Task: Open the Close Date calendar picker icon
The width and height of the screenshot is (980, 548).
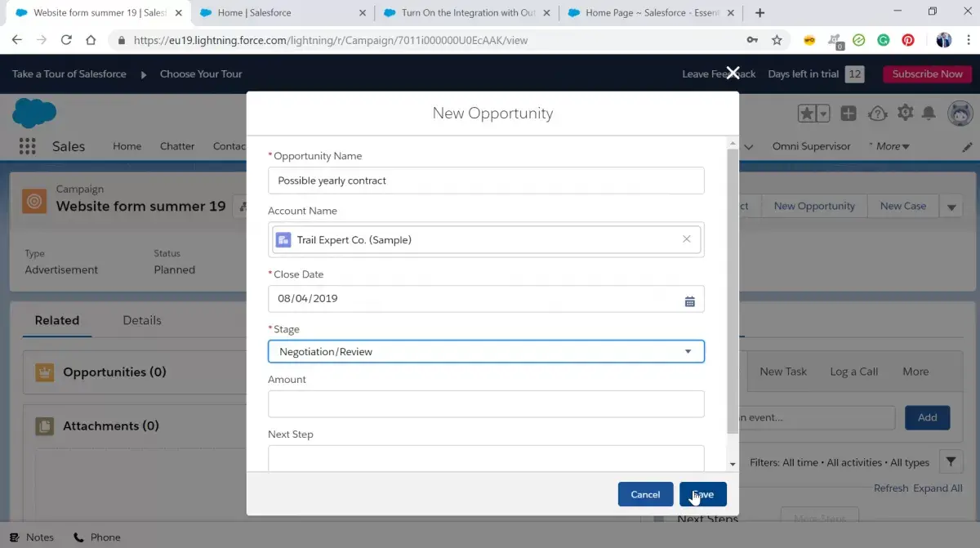Action: (x=690, y=301)
